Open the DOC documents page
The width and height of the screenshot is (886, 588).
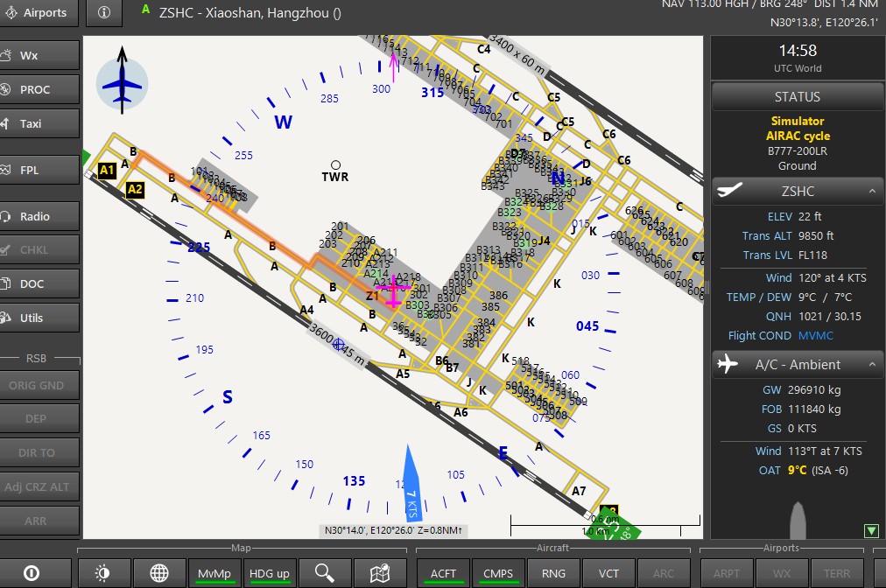click(39, 283)
